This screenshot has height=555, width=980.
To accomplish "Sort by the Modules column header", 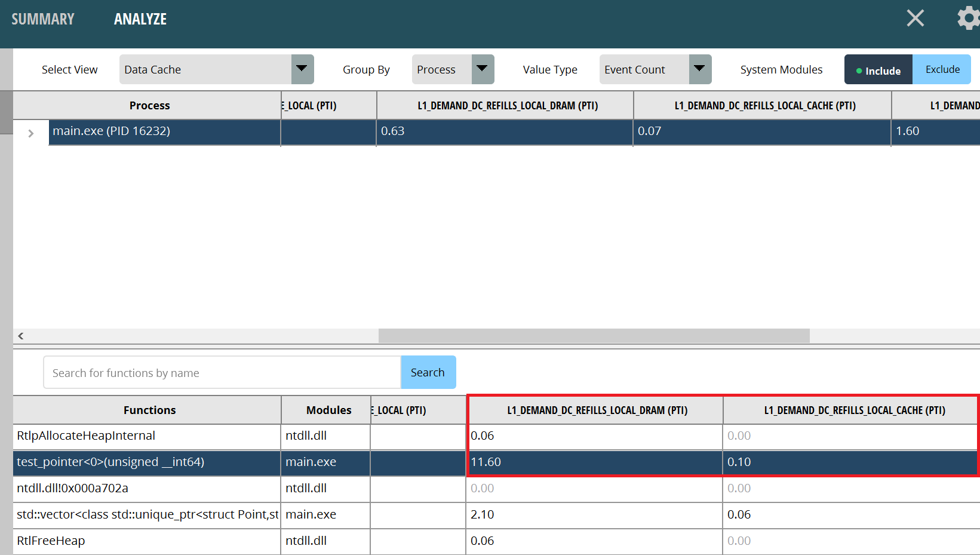I will (x=328, y=410).
